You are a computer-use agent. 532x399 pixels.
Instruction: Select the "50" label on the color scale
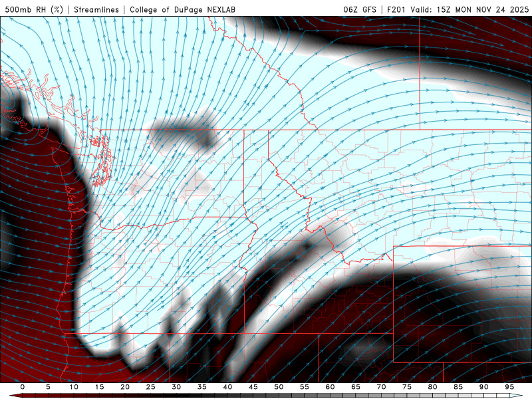coord(279,387)
